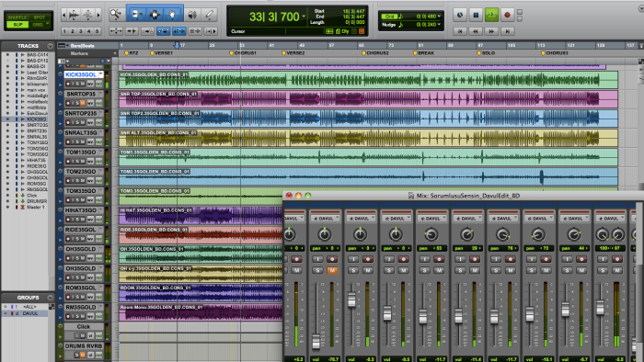The width and height of the screenshot is (644, 362).
Task: Click the red Record transport button
Action: (507, 16)
